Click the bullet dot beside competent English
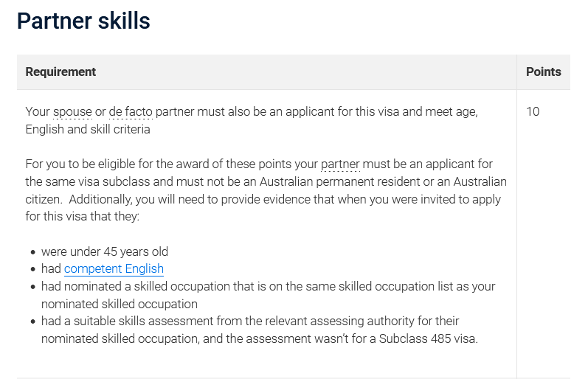 33,269
